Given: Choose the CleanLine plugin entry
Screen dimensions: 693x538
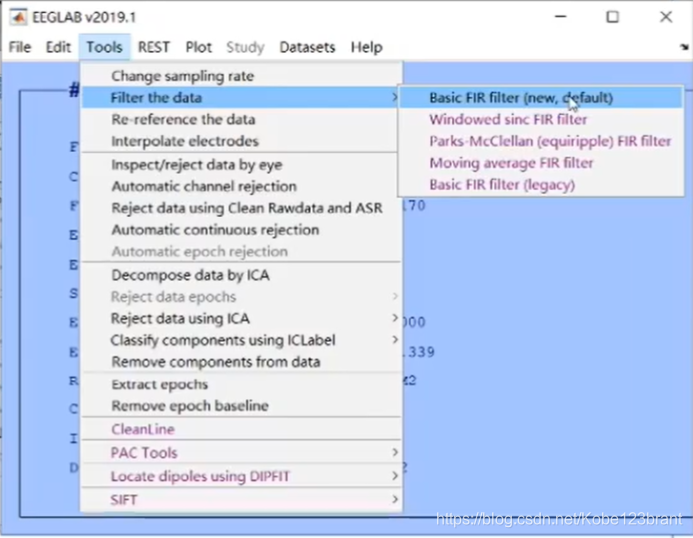Looking at the screenshot, I should pos(241,429).
